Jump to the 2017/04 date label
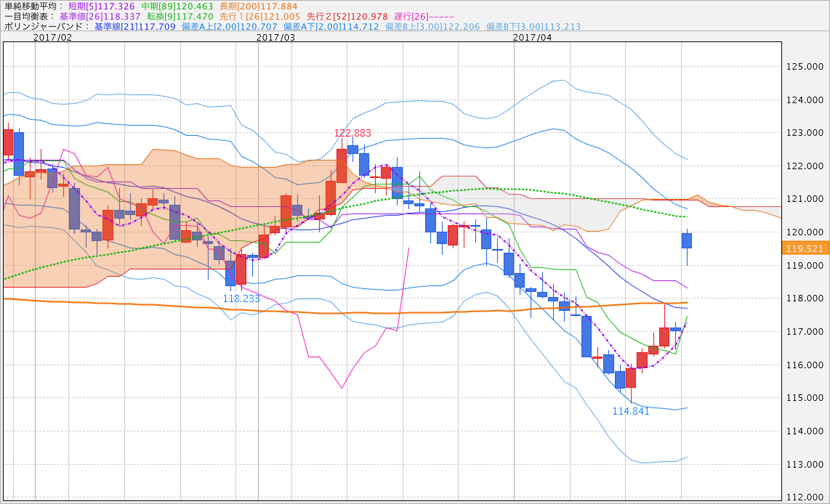The image size is (830, 504). click(x=532, y=37)
